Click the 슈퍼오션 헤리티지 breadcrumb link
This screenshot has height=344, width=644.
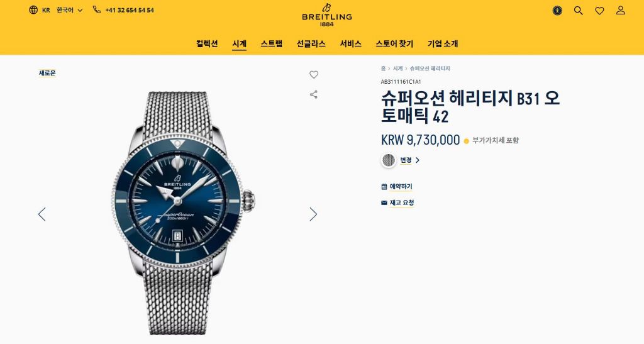[430, 69]
